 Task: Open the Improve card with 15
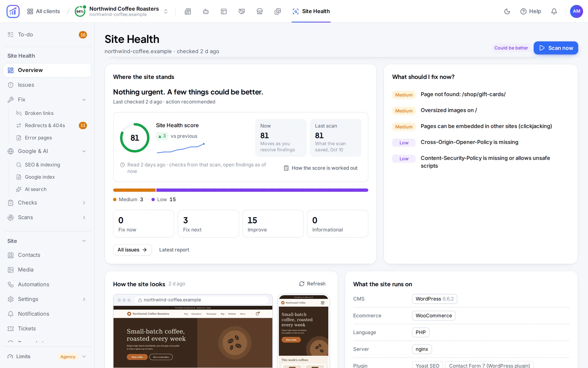(x=273, y=224)
